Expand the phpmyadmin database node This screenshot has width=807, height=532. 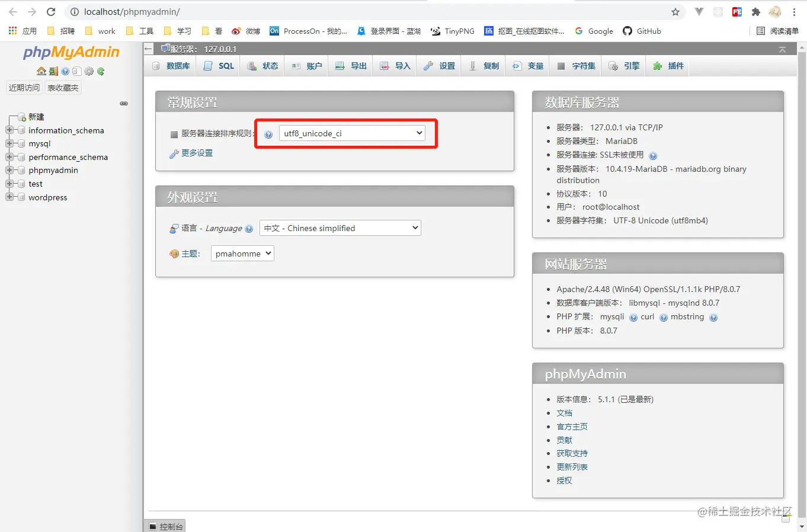(x=9, y=170)
